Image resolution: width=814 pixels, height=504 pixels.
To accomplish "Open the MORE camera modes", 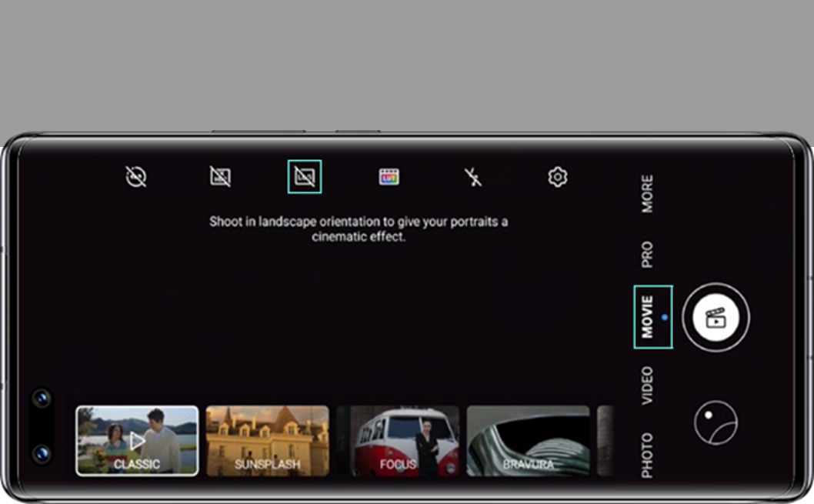I will (647, 193).
